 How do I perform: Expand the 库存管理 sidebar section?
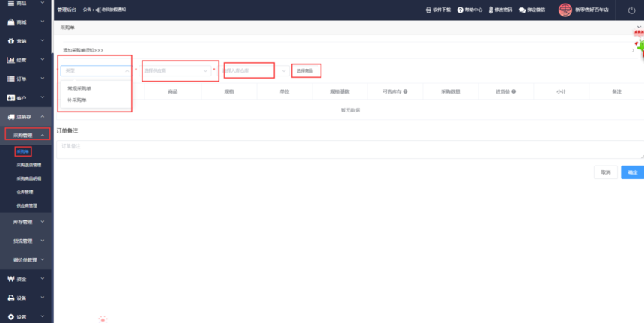26,222
